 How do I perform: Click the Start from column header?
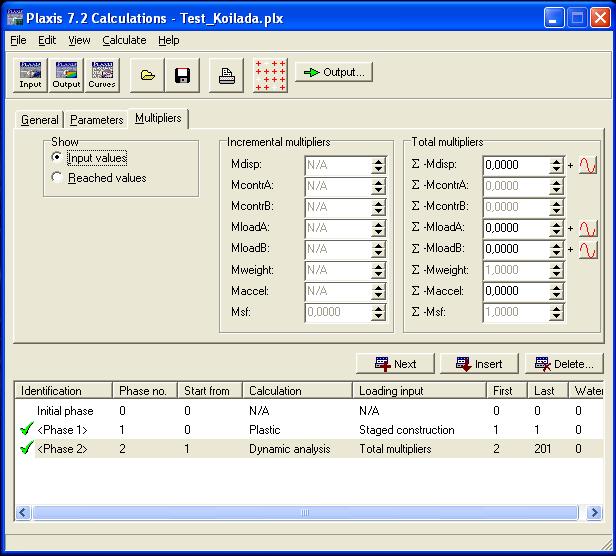[x=210, y=391]
